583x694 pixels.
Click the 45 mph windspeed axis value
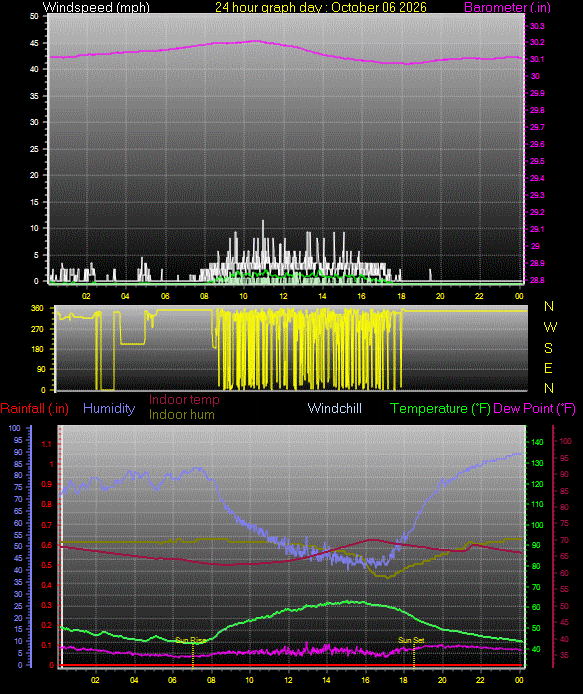34,43
